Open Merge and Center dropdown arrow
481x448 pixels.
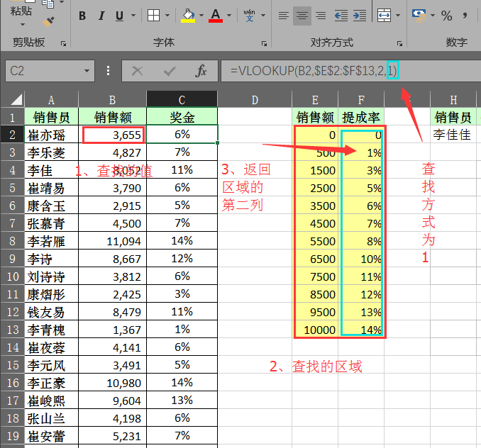pos(398,16)
